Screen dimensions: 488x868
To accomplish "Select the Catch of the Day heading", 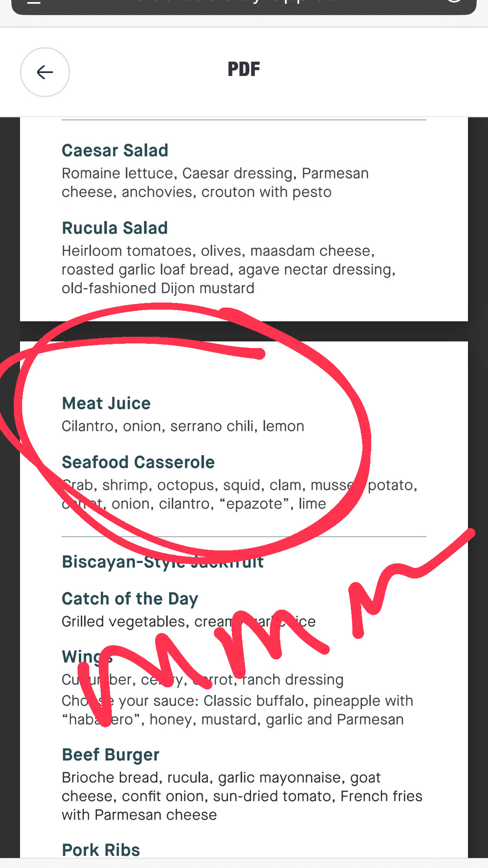I will [x=130, y=599].
